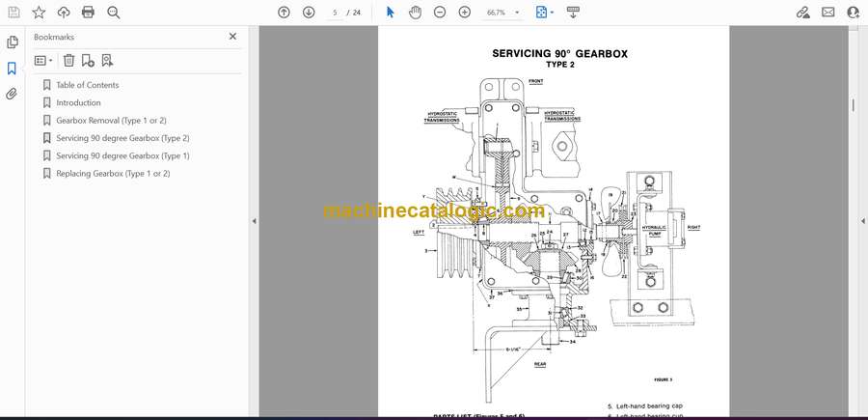Expand the right tools pane arrow
Screen dimensions: 868x420
coord(862,221)
